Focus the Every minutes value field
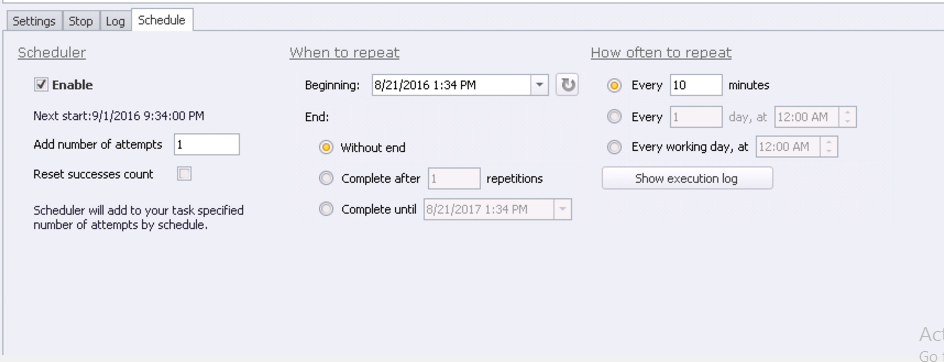 [x=696, y=85]
